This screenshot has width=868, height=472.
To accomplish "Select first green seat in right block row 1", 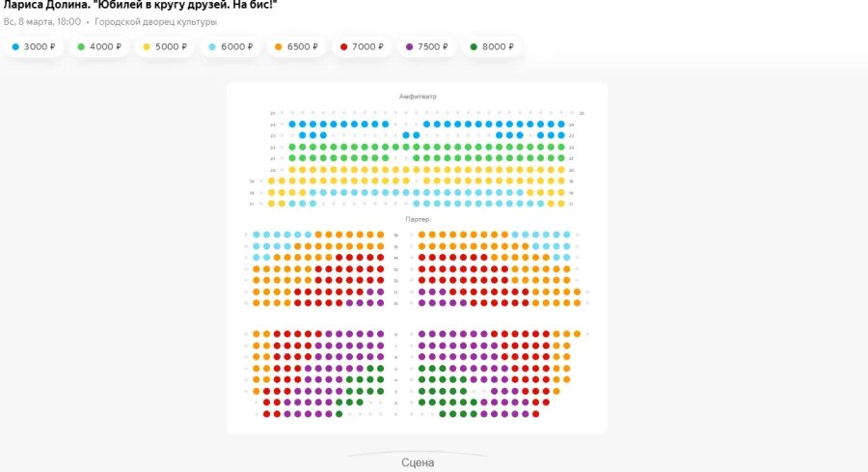I will tap(443, 414).
